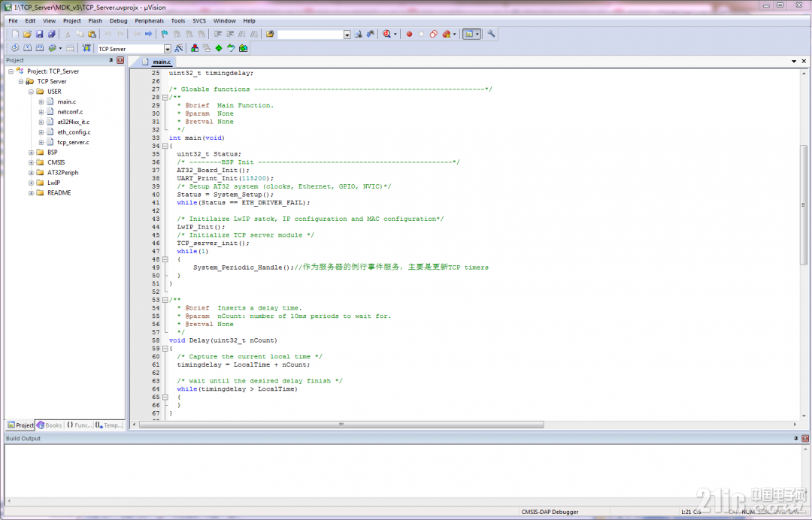Start the debug session with the magnifier icon
Image resolution: width=812 pixels, height=520 pixels.
pyautogui.click(x=387, y=34)
